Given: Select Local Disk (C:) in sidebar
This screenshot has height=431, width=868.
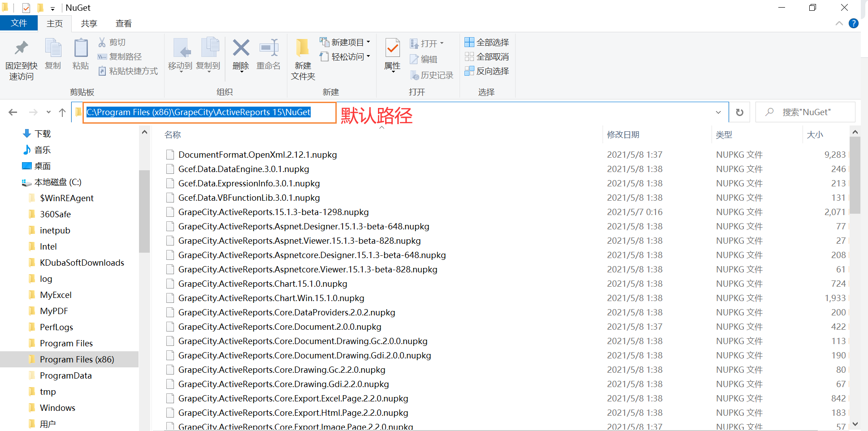Looking at the screenshot, I should (x=52, y=182).
